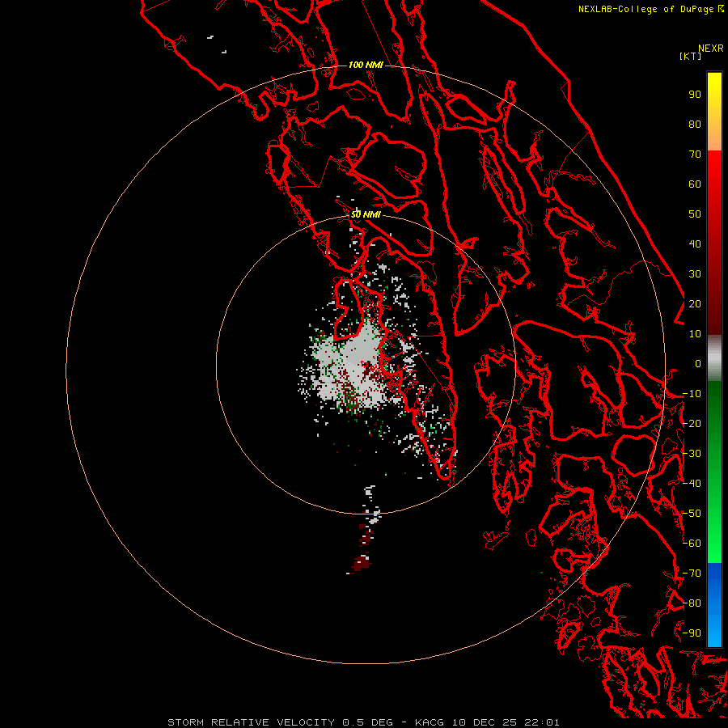728x728 pixels.
Task: Click the 40 knot scale label
Action: pyautogui.click(x=695, y=243)
